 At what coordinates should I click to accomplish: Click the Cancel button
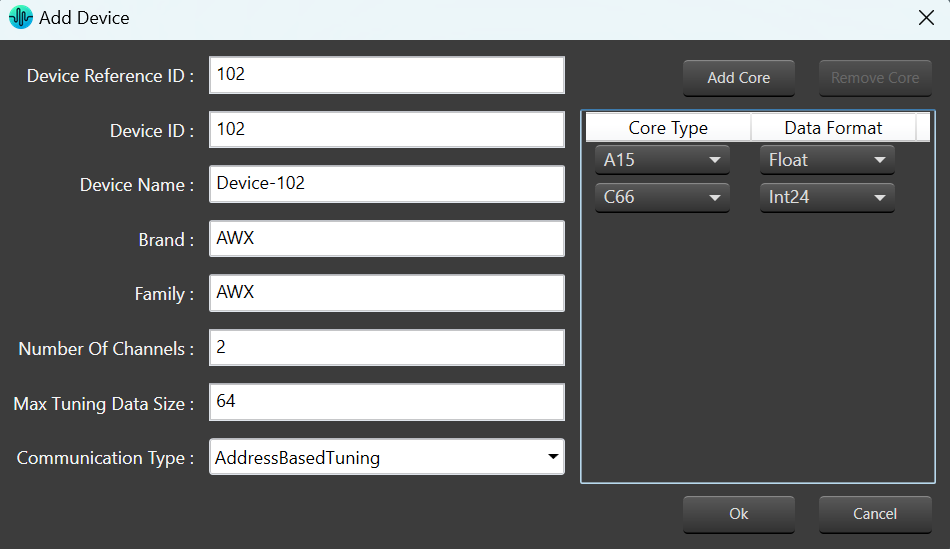point(875,514)
